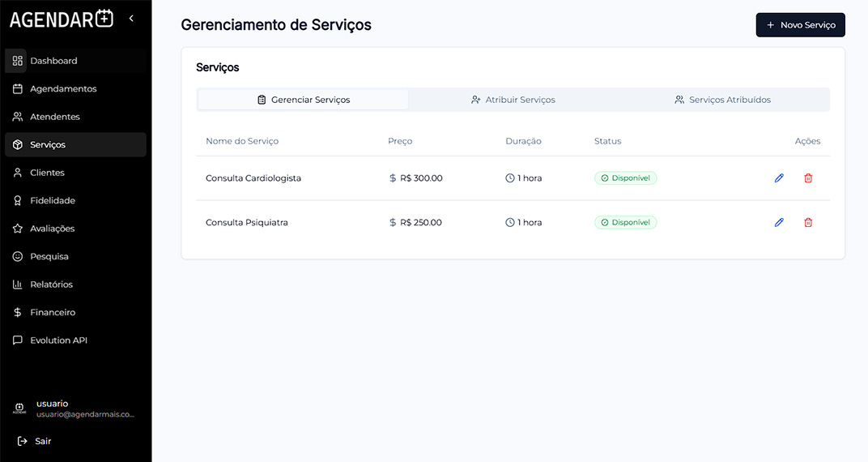Click the R$ 250.00 price
868x462 pixels.
(x=421, y=223)
